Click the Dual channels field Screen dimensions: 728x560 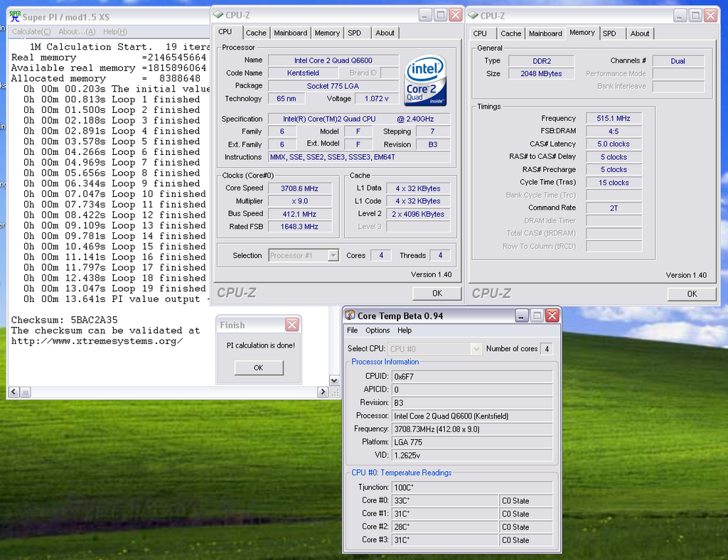click(678, 61)
